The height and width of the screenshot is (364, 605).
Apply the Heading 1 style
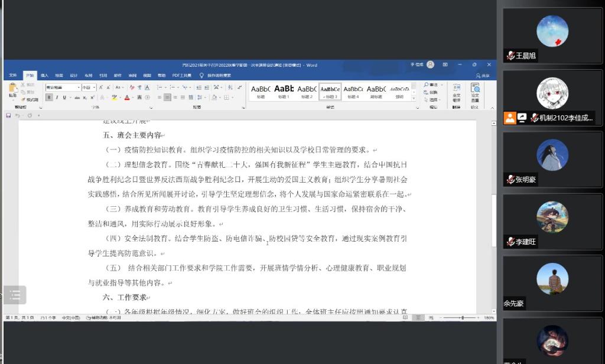tap(284, 91)
